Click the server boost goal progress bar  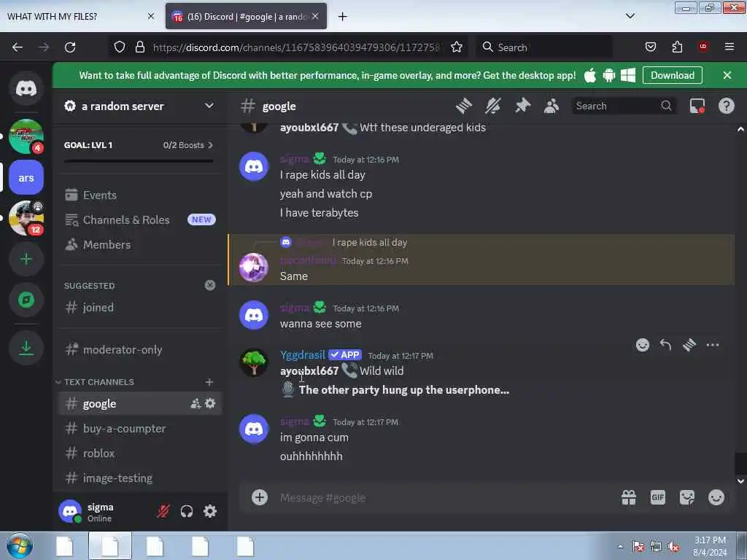(x=139, y=161)
